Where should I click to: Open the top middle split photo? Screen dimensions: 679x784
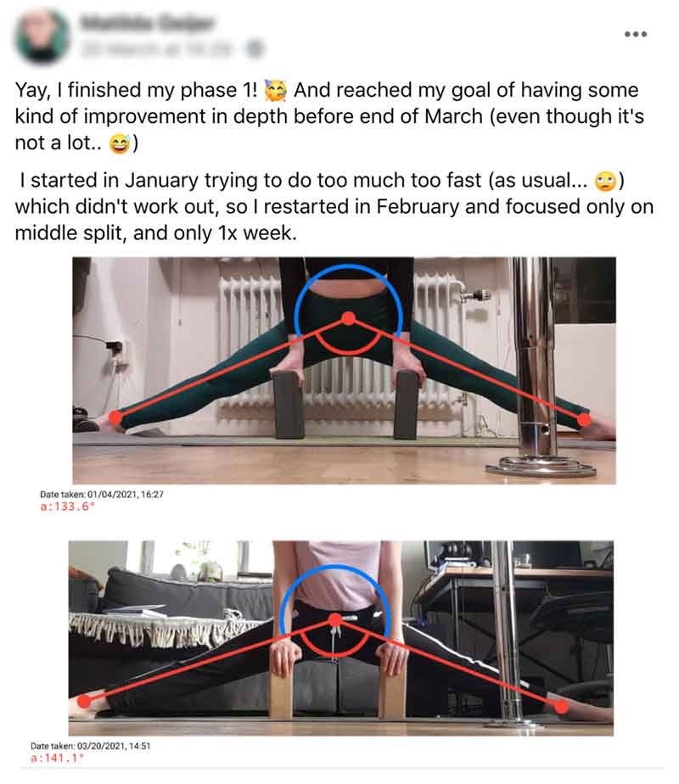[344, 371]
